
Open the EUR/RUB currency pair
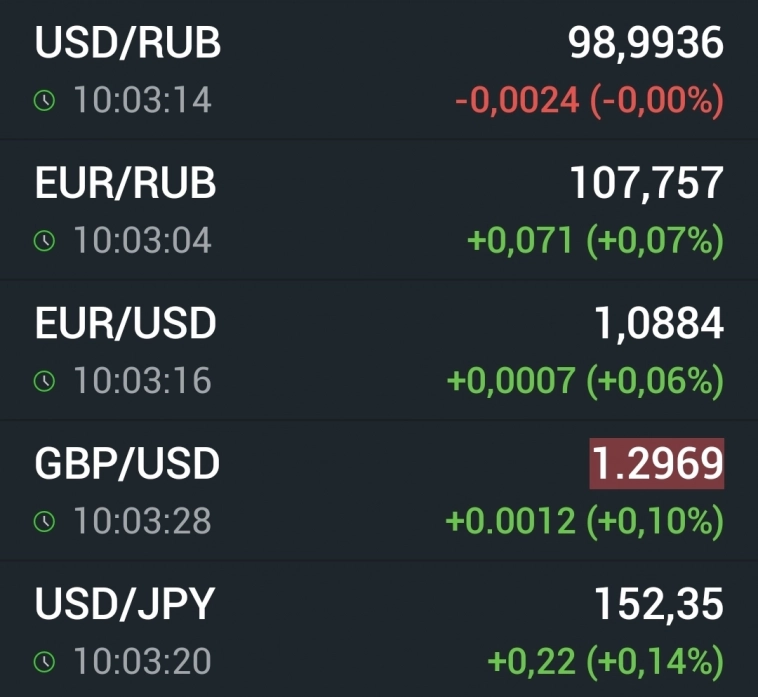tap(126, 183)
